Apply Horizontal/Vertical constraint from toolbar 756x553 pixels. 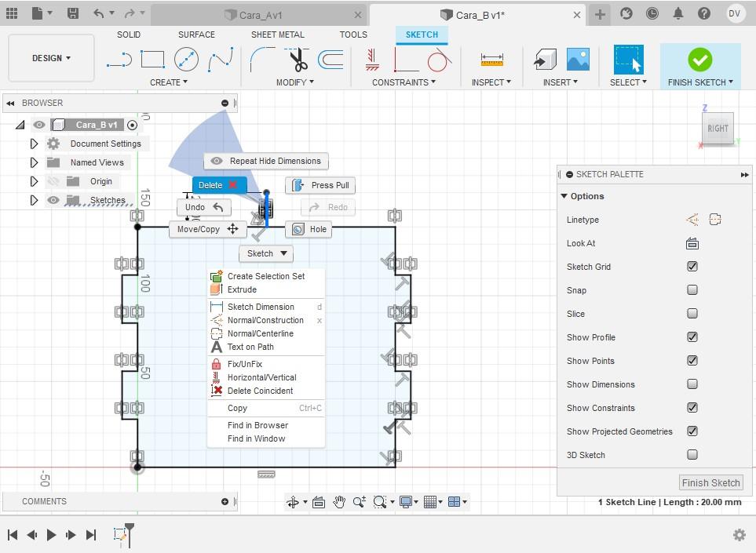click(x=372, y=60)
